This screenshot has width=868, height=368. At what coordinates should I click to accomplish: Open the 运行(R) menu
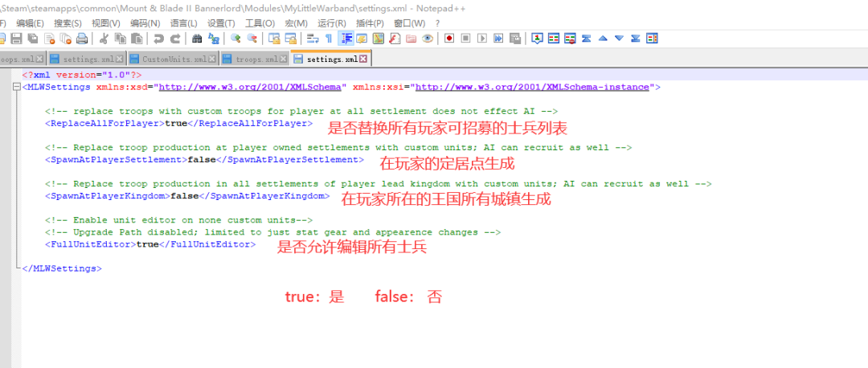(332, 23)
